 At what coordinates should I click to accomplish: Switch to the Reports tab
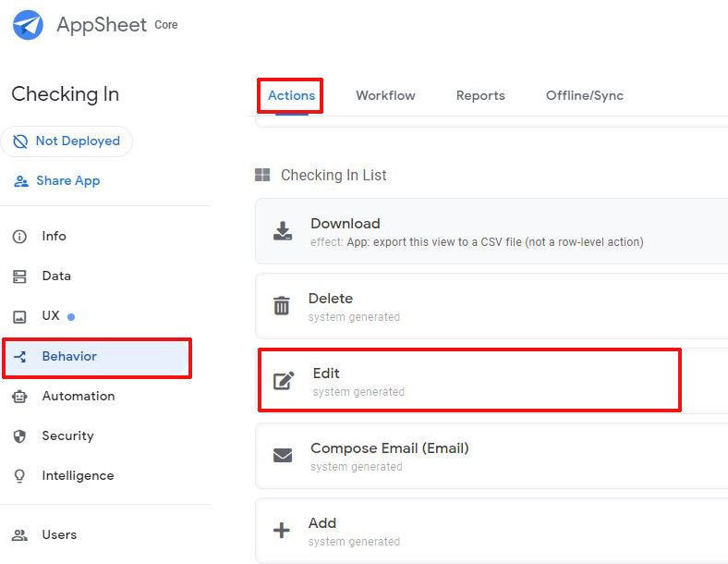[x=480, y=96]
